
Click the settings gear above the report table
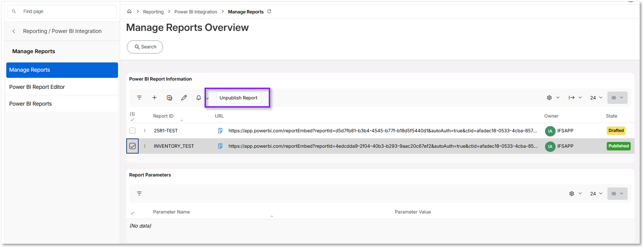(549, 98)
